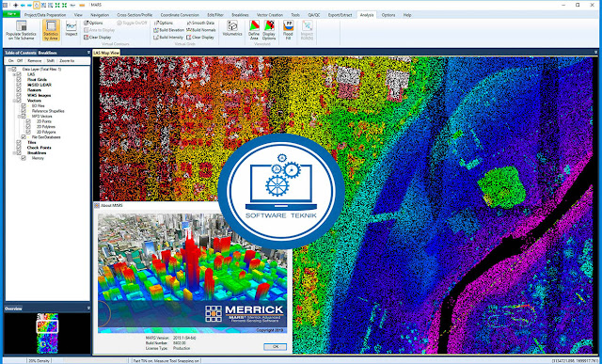This screenshot has height=364, width=602.
Task: Collapse the Breaklines tree node
Action: pyautogui.click(x=14, y=152)
